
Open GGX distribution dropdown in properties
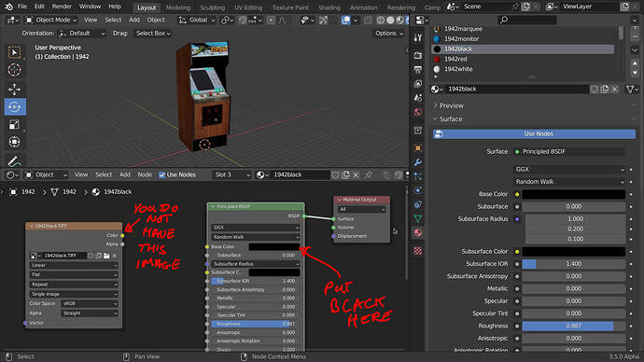point(569,169)
